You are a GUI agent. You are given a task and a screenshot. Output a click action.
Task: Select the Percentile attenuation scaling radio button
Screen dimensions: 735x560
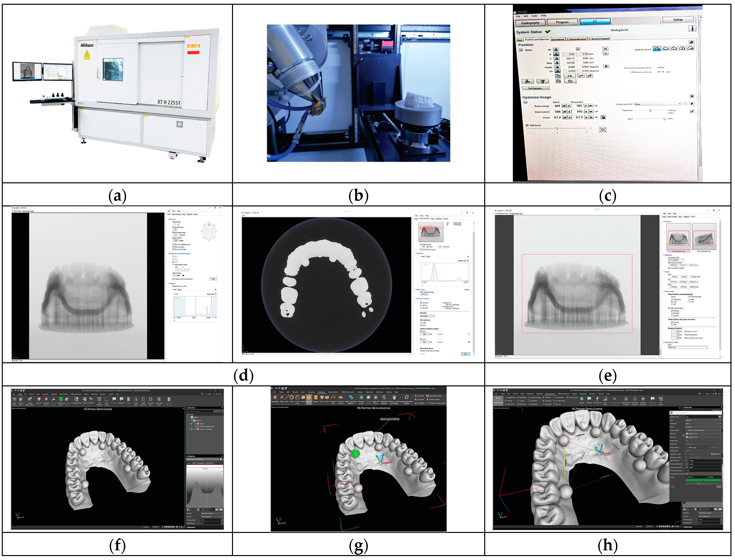pyautogui.click(x=672, y=313)
